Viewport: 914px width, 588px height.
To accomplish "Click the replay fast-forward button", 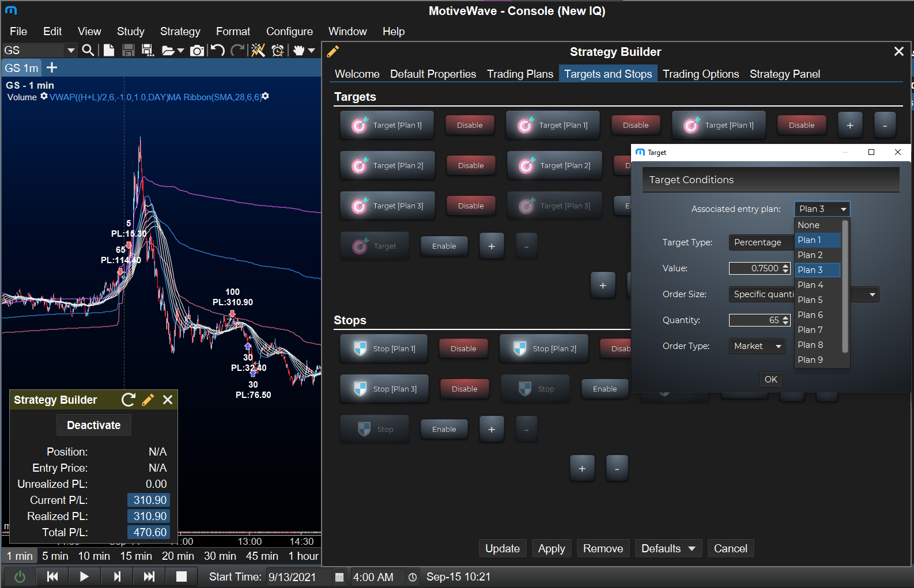I will coord(149,576).
